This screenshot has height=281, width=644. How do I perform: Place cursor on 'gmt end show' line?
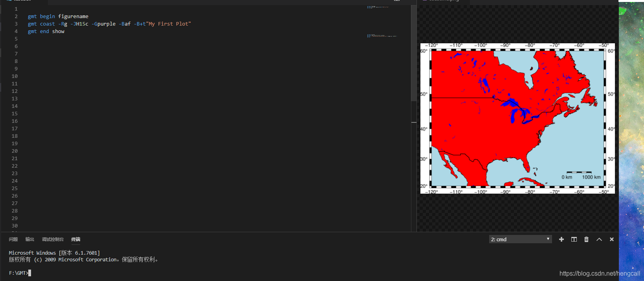point(46,31)
